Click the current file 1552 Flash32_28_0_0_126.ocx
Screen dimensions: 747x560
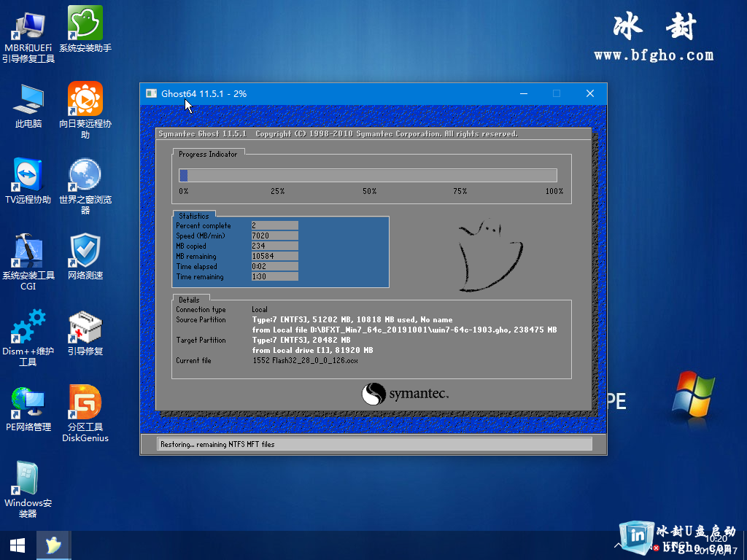tap(306, 360)
